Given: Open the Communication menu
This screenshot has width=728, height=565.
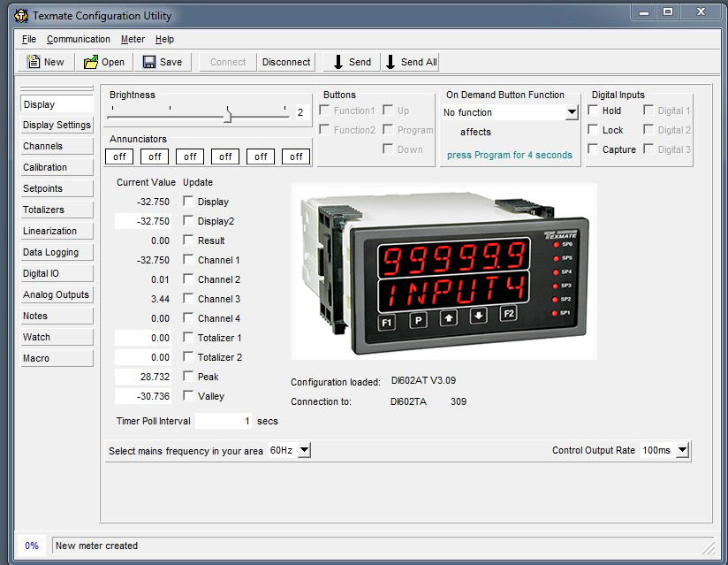Looking at the screenshot, I should tap(79, 39).
